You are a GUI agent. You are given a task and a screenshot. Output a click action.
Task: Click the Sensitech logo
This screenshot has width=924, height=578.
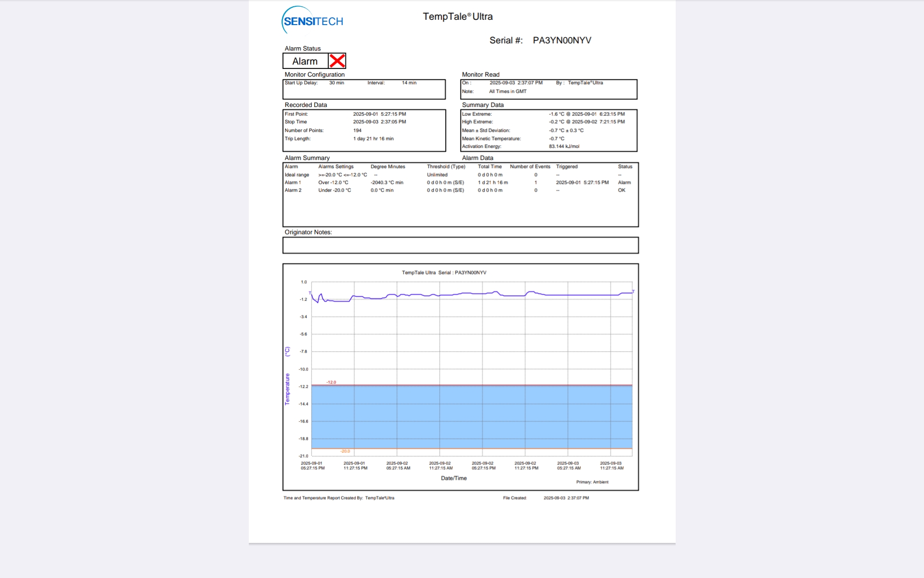pyautogui.click(x=312, y=21)
